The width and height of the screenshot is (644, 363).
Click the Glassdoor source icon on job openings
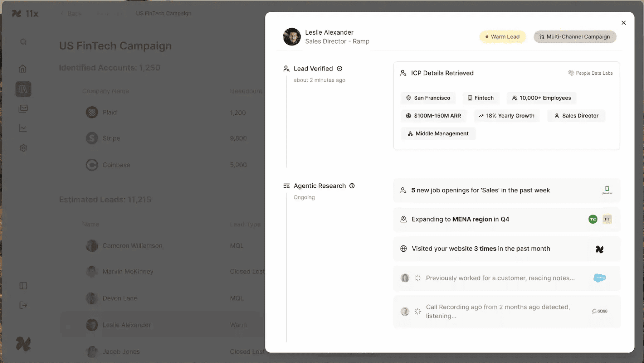pyautogui.click(x=607, y=190)
